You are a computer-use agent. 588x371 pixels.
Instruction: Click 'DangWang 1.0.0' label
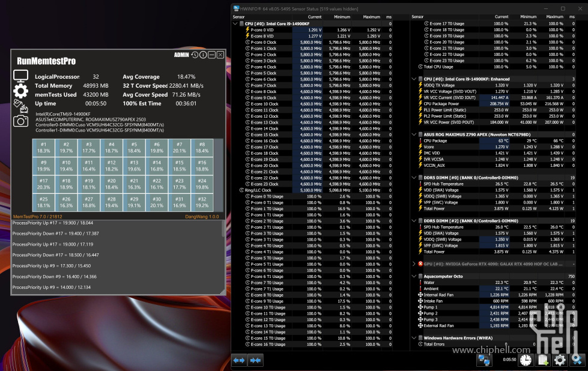[x=202, y=217]
